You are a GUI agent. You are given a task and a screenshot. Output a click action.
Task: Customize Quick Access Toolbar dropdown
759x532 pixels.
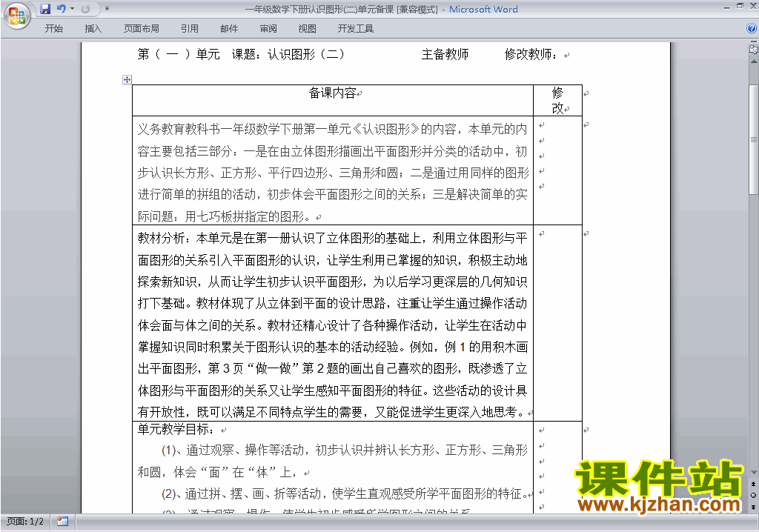coord(107,9)
